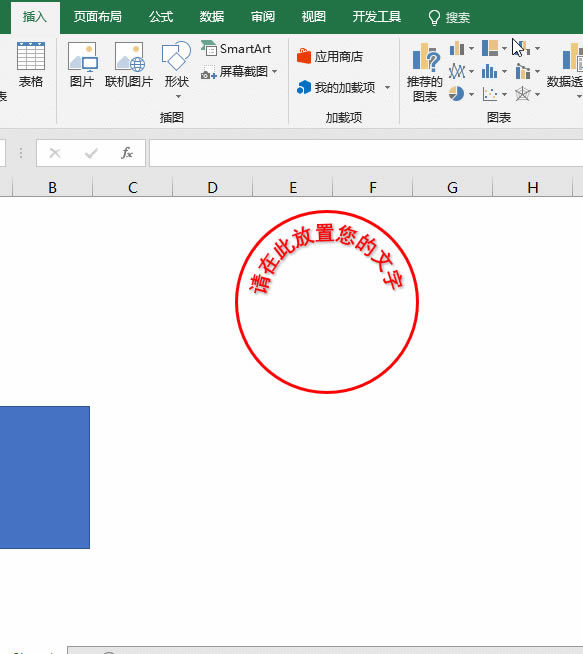Image resolution: width=583 pixels, height=654 pixels.
Task: Switch to the 审阅 tab
Action: [x=263, y=17]
